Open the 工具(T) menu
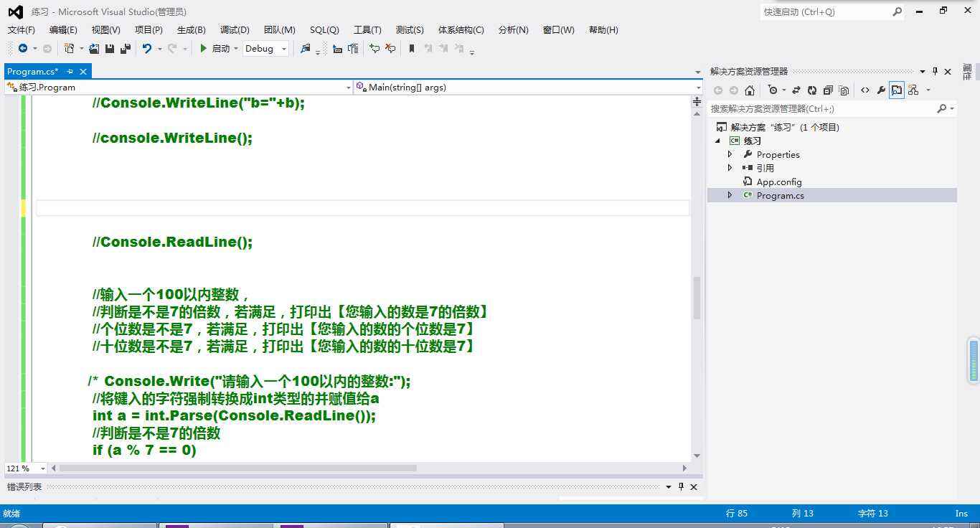The width and height of the screenshot is (980, 528). (367, 29)
